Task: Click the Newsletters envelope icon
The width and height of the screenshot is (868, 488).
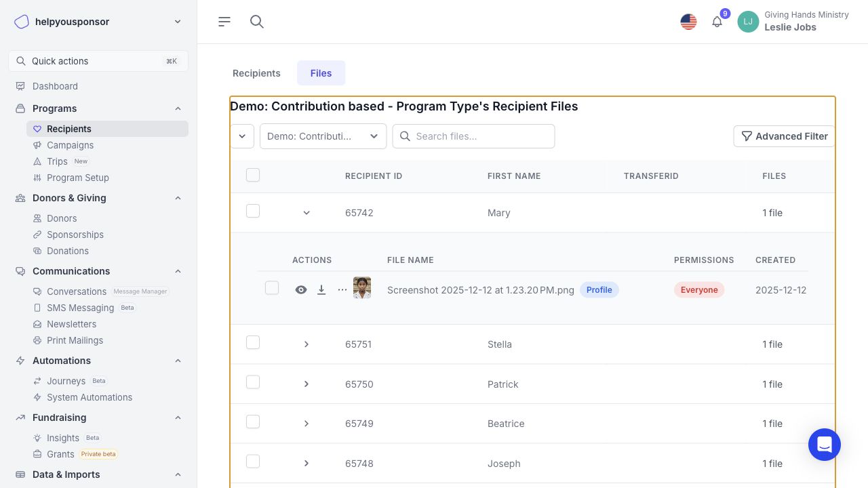Action: point(37,324)
